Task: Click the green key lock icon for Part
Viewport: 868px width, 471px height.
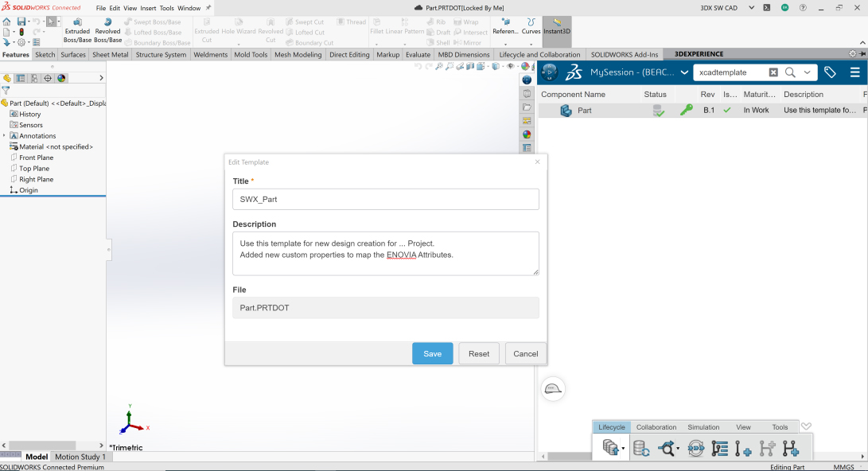Action: [687, 110]
